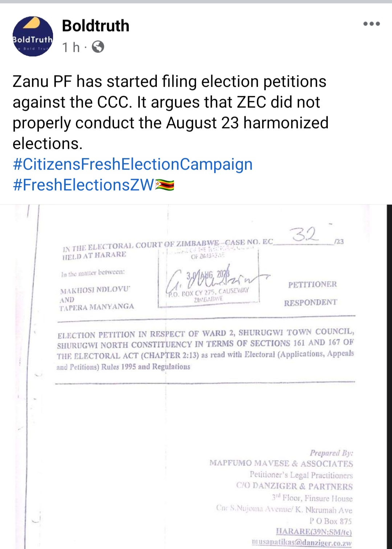Click the Zimbabwe flag emoji
The image size is (392, 549).
[165, 185]
